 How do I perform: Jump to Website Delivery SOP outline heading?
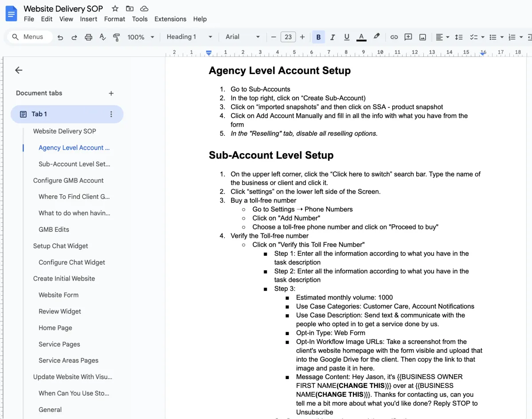click(65, 131)
